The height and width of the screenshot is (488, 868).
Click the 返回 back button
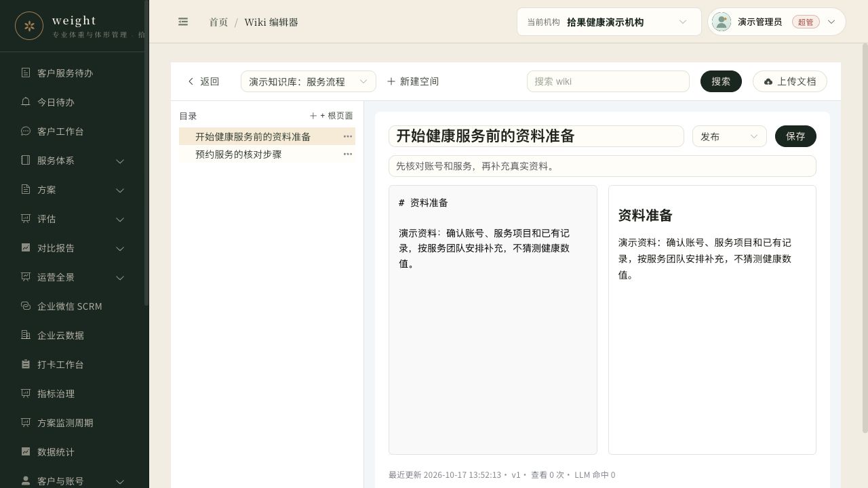pyautogui.click(x=203, y=81)
